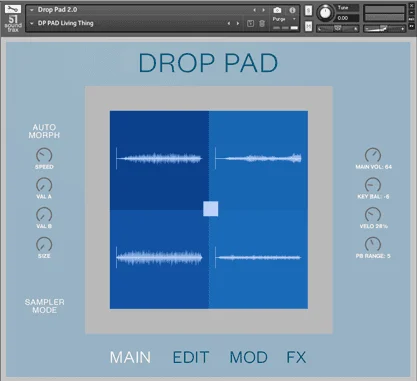Click the VAL B knob

coord(44,215)
